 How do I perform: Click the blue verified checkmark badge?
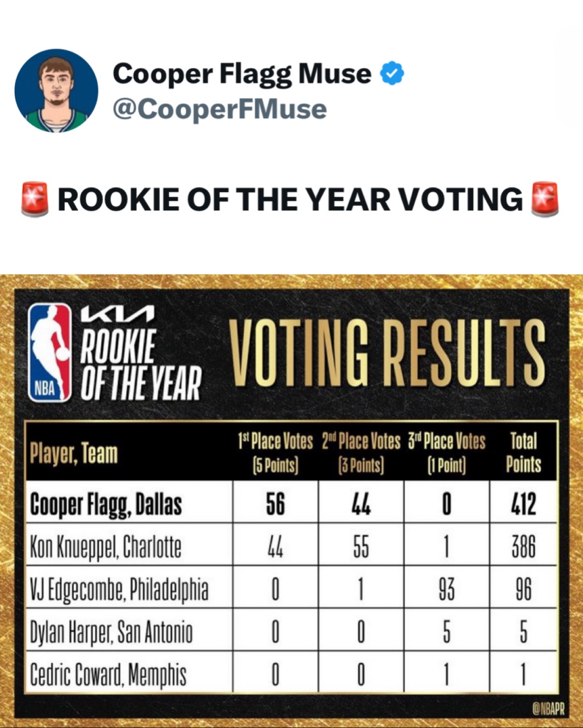(x=392, y=74)
